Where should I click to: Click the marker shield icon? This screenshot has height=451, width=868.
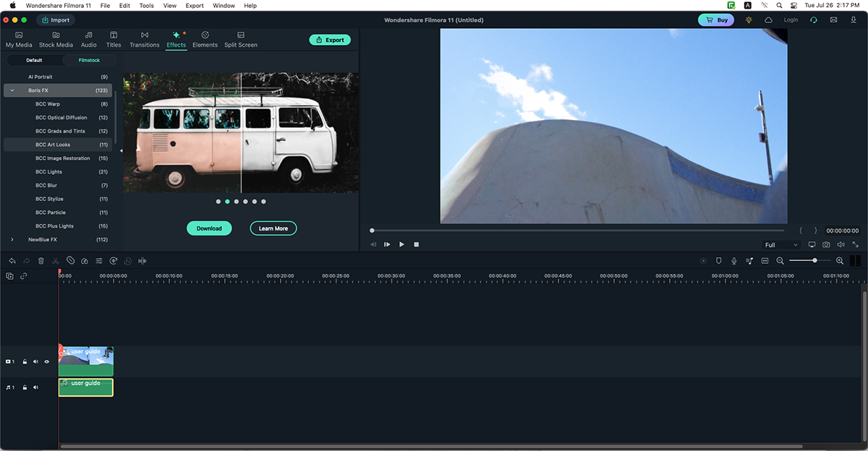pos(719,260)
